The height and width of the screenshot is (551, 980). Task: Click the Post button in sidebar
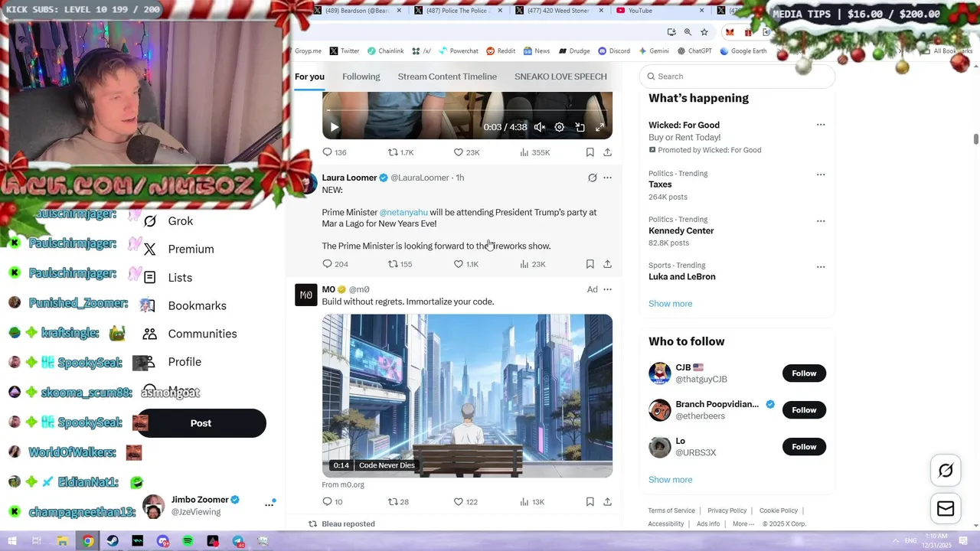pyautogui.click(x=201, y=423)
